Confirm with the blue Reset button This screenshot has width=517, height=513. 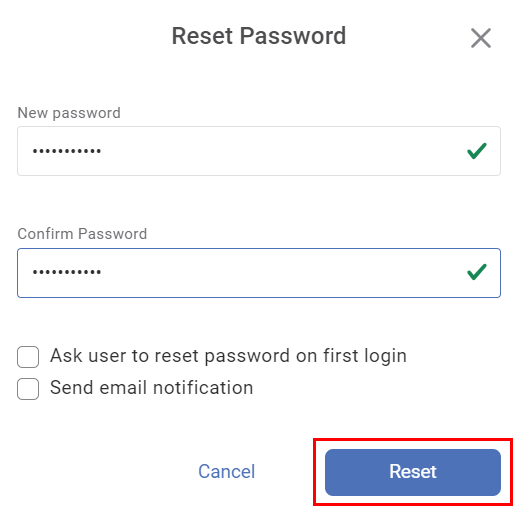(x=413, y=472)
